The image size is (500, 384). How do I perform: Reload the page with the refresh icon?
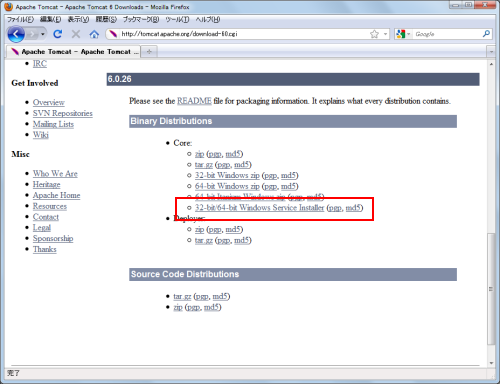pos(58,34)
